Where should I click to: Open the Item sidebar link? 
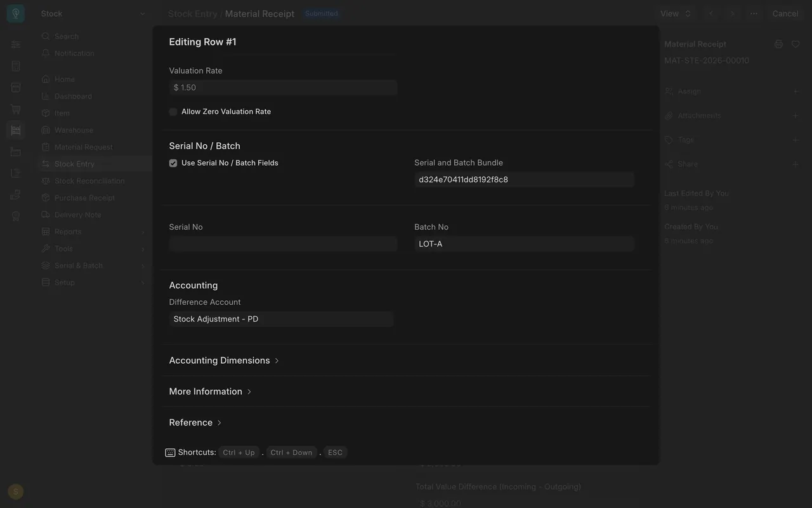[x=94, y=113]
